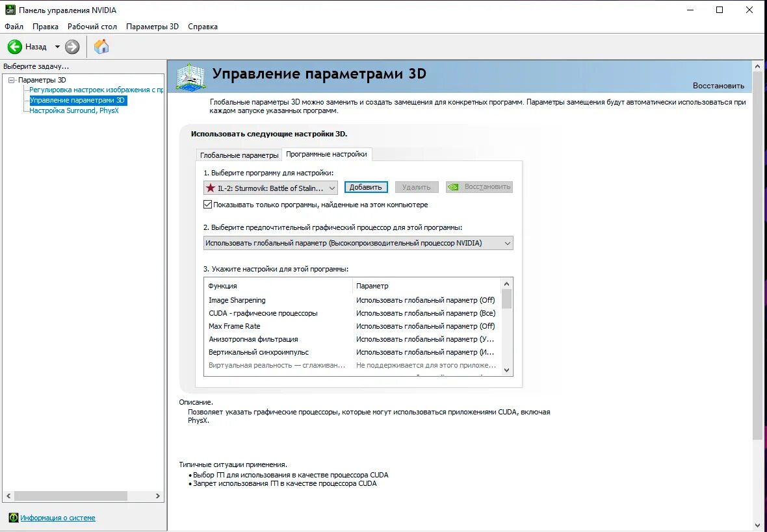Click the grey Forward arrow icon
Viewport: 767px width, 532px height.
point(72,47)
